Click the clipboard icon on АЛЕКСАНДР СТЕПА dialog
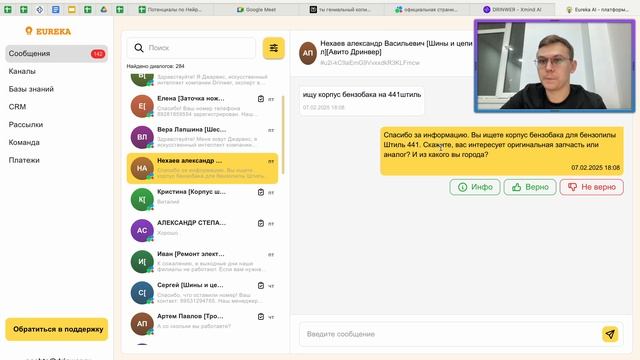The image size is (640, 360). 261,223
